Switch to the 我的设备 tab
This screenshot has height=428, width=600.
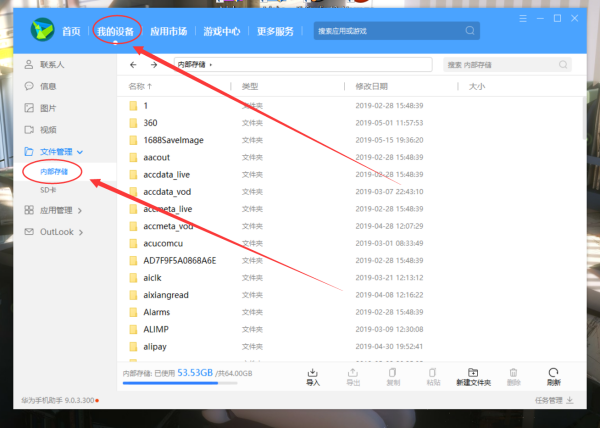pyautogui.click(x=115, y=31)
